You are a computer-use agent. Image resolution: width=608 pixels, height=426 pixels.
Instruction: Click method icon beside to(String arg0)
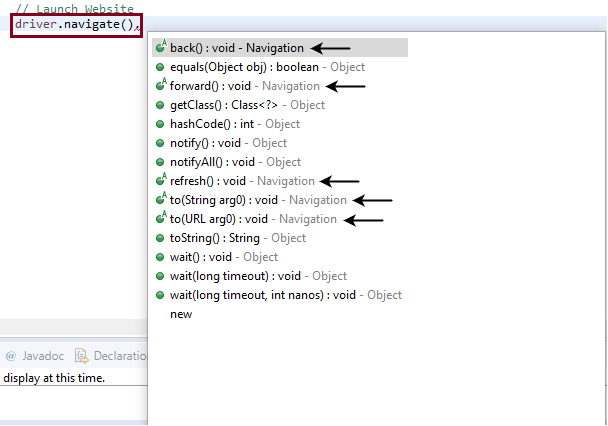161,198
